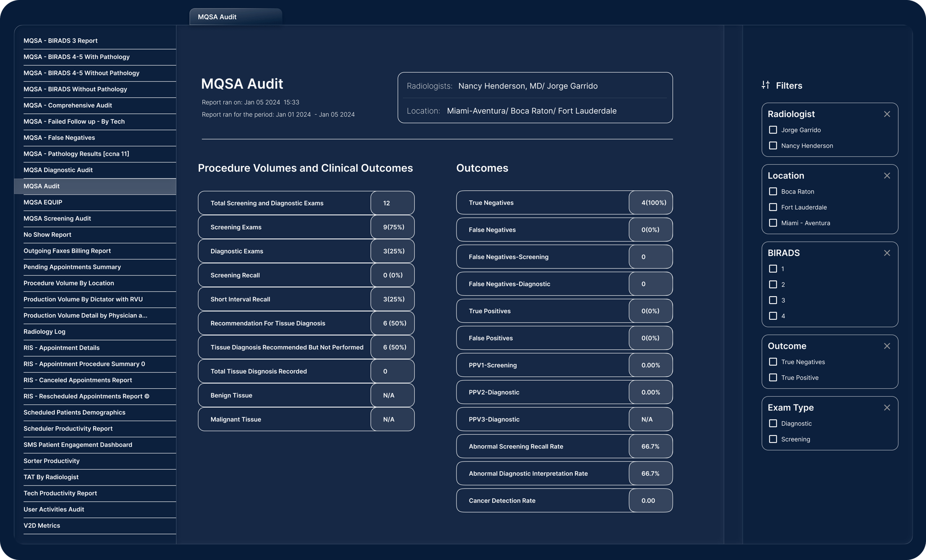Check the Jorge Garrido radiologist checkbox

click(x=773, y=130)
